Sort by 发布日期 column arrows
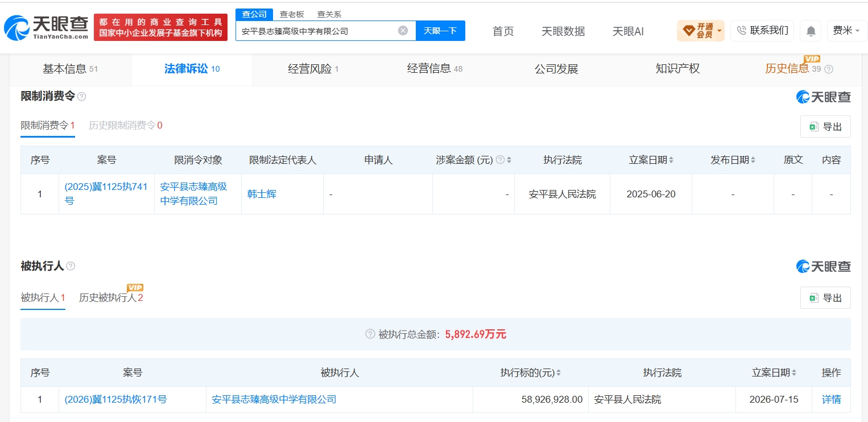 tap(753, 160)
